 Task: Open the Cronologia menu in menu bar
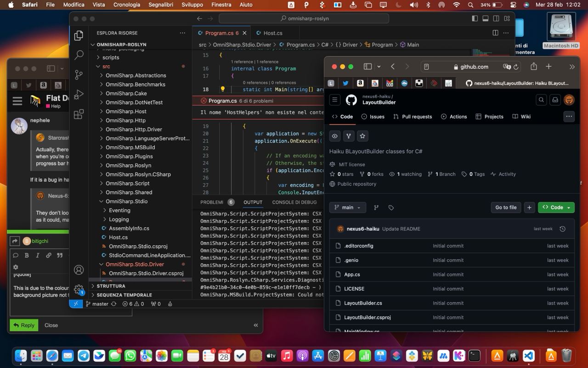point(127,5)
